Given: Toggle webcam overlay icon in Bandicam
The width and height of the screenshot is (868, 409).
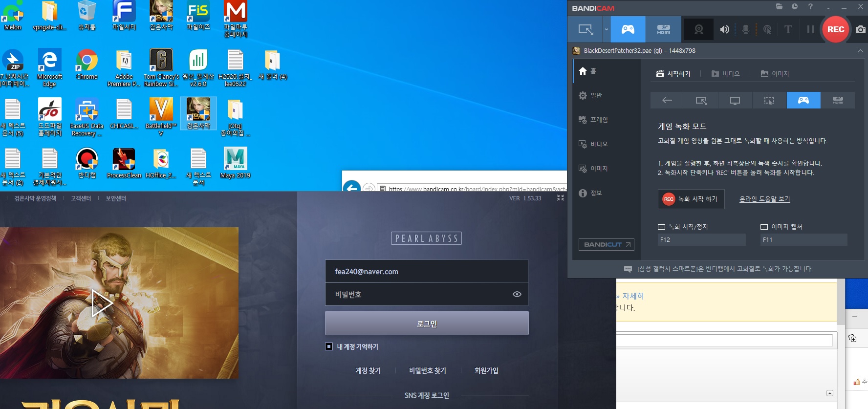Looking at the screenshot, I should (699, 29).
